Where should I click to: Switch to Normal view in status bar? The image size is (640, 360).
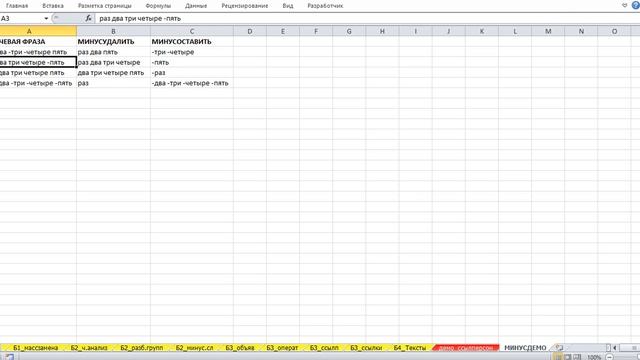pos(558,357)
